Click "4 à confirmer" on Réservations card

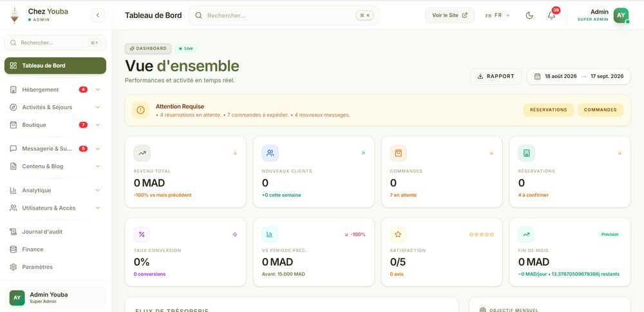tap(533, 195)
